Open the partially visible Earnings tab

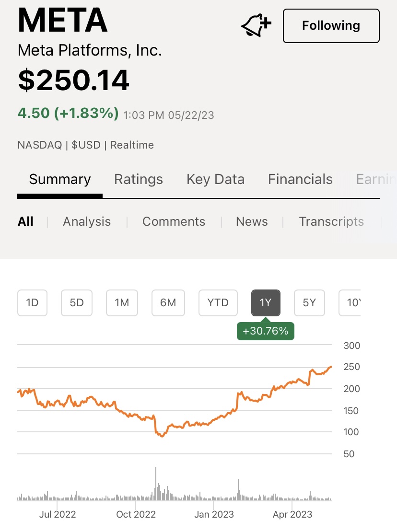[x=376, y=180]
